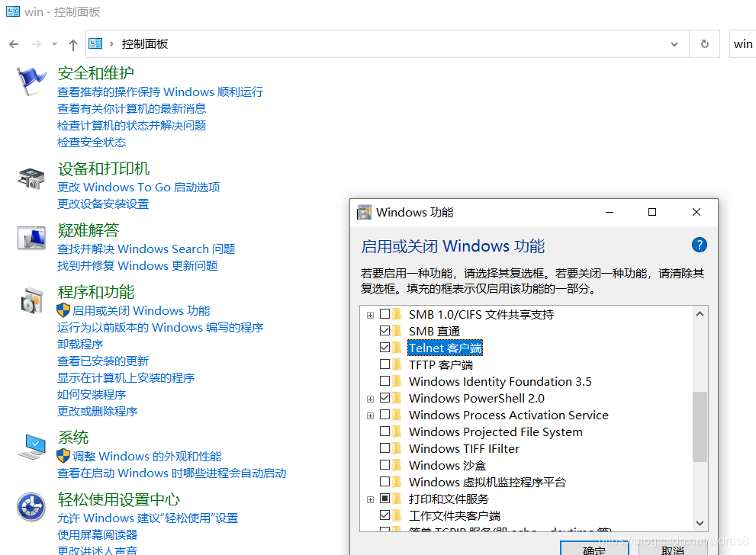Click the 确定 button in Windows 功能
Image resolution: width=756 pixels, height=555 pixels.
coord(594,549)
